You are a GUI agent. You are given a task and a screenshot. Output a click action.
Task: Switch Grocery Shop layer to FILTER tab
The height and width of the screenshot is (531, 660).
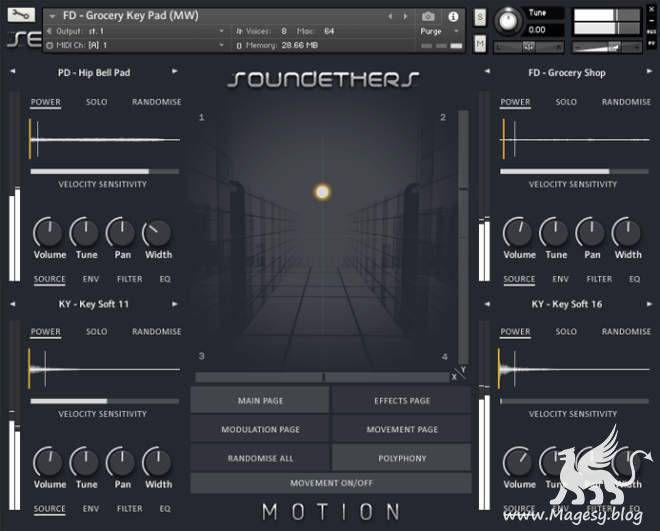tap(599, 279)
